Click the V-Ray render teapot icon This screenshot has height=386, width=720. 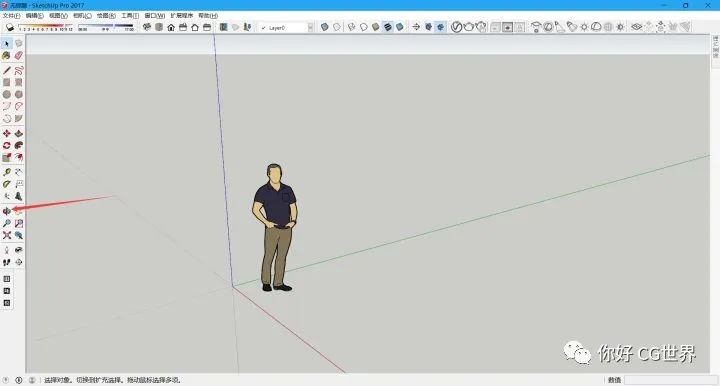click(x=468, y=27)
